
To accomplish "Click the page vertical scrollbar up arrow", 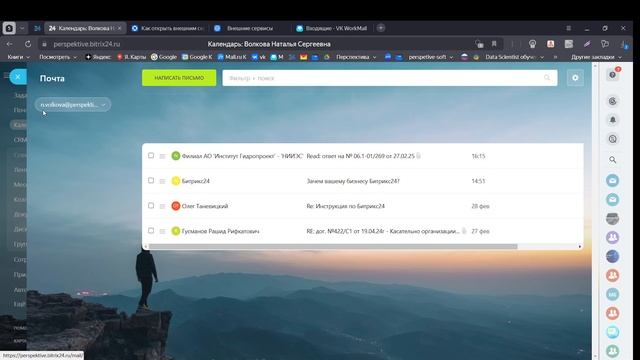I will (x=595, y=65).
